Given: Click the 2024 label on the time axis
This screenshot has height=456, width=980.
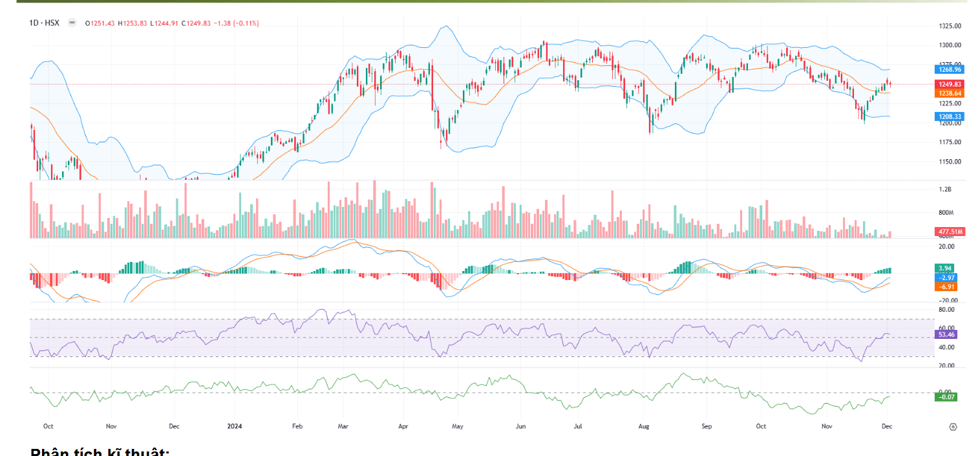Looking at the screenshot, I should click(235, 427).
